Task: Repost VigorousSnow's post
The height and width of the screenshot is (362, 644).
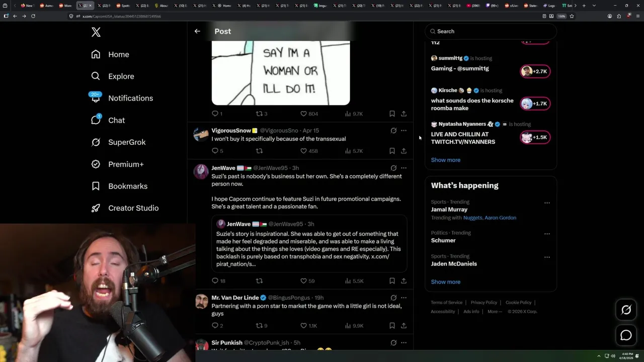Action: [259, 151]
